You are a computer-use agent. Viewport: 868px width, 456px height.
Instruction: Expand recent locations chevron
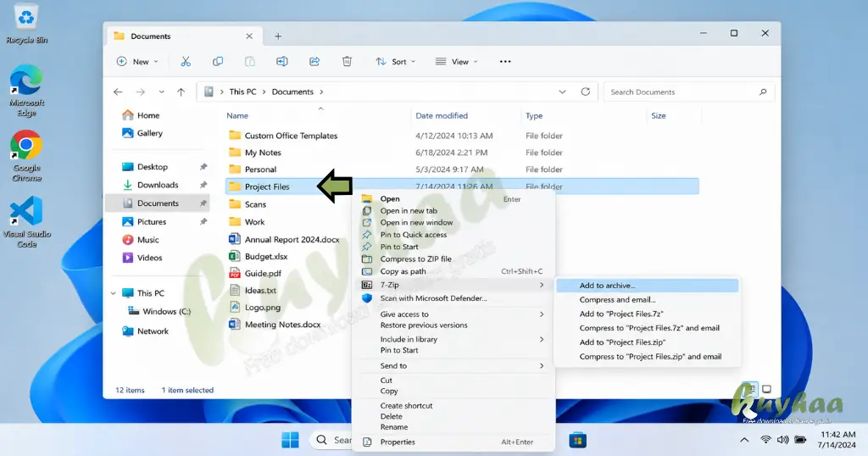[161, 92]
